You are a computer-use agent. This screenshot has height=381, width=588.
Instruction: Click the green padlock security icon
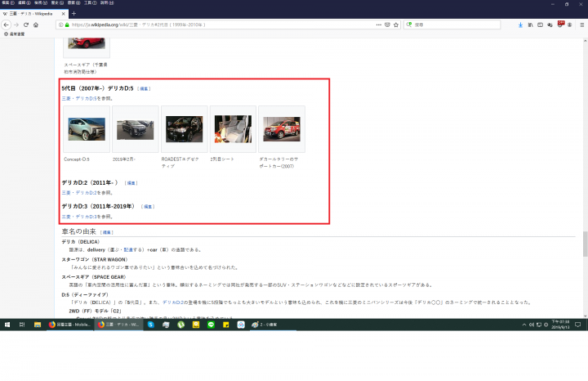pos(67,25)
